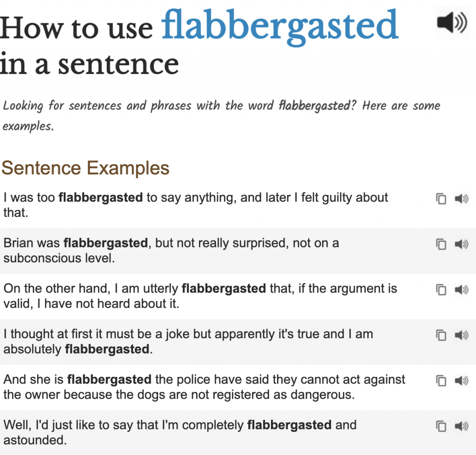Click "How to use" title text
476x455 pixels.
pos(76,28)
